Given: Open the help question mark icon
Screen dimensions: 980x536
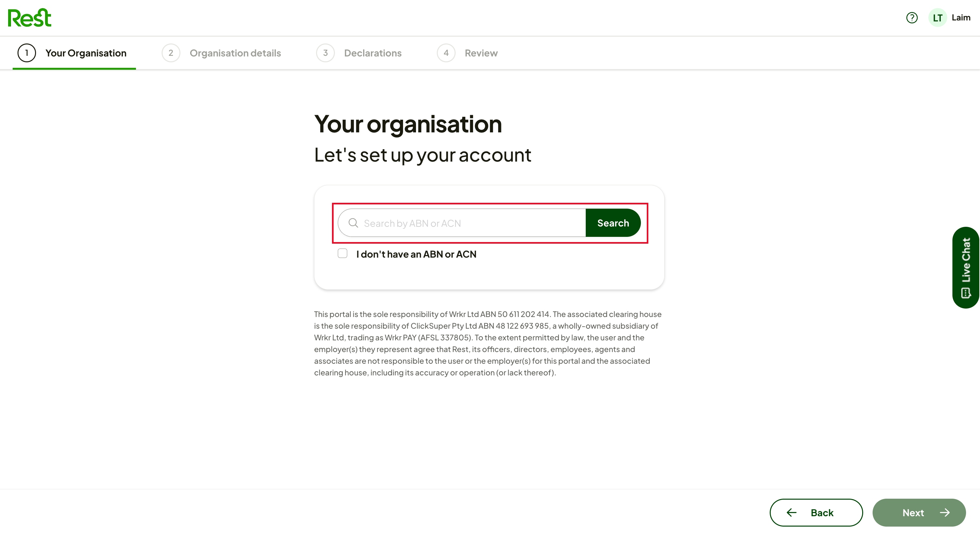Looking at the screenshot, I should [x=912, y=18].
